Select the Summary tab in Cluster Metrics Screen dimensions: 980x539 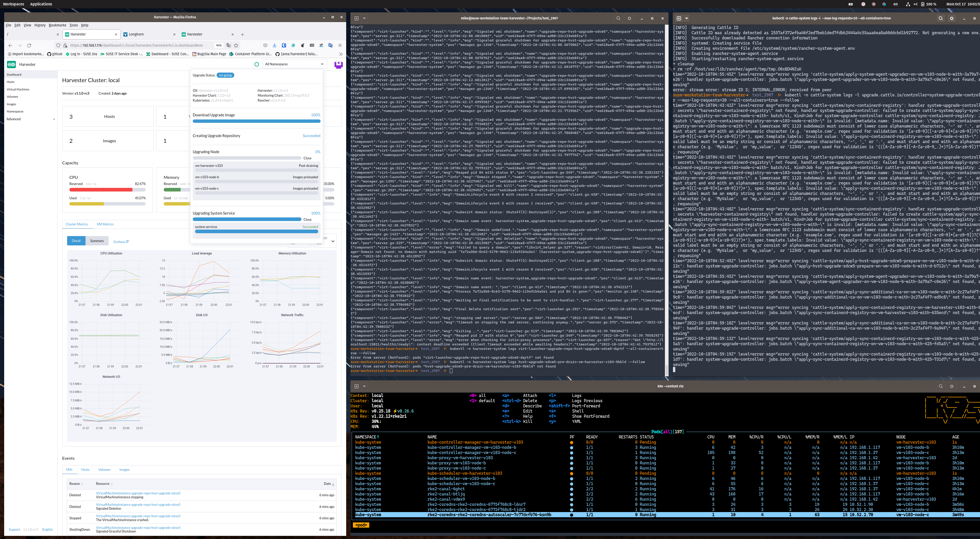(x=97, y=240)
